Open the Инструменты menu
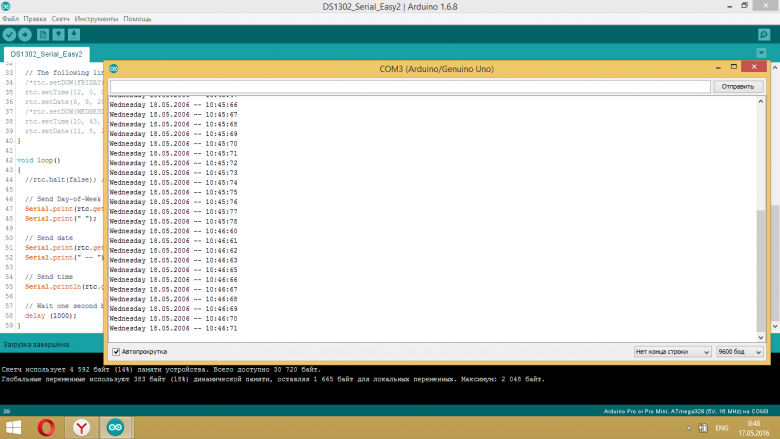This screenshot has width=780, height=439. 96,18
